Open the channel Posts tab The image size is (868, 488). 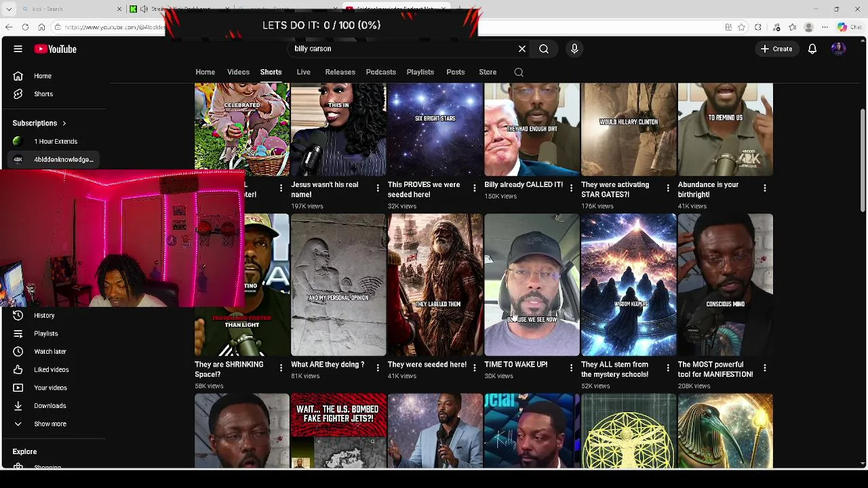(x=455, y=72)
